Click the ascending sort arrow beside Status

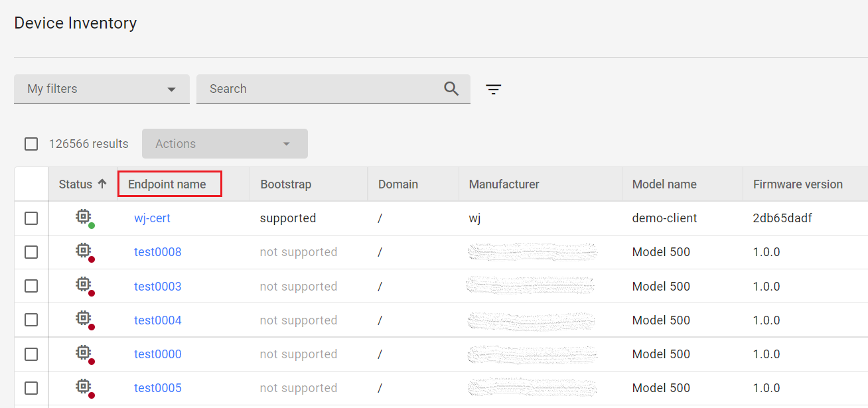102,184
